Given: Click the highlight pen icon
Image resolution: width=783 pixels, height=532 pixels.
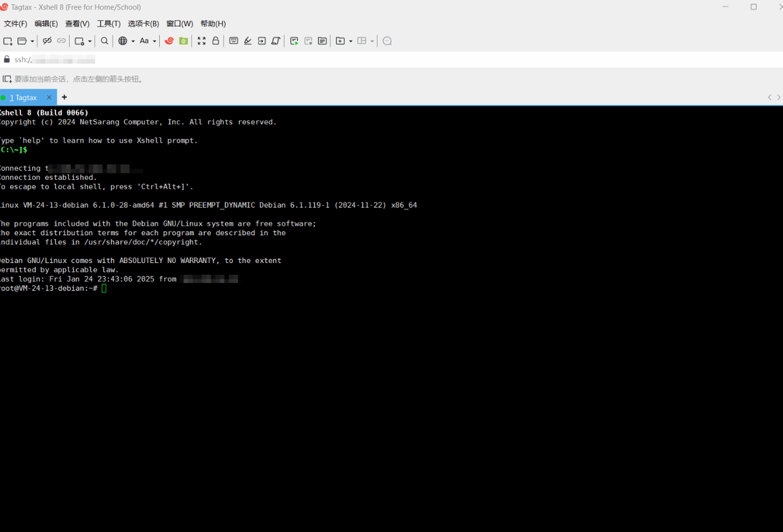Looking at the screenshot, I should 248,41.
